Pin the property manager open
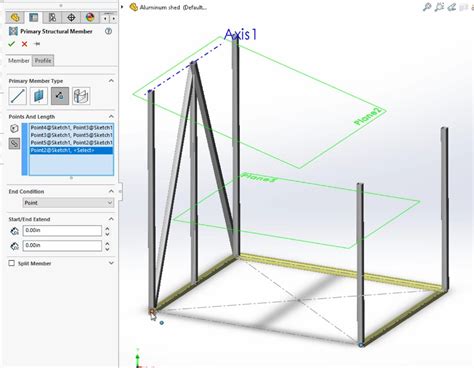This screenshot has width=474, height=368. 37,44
